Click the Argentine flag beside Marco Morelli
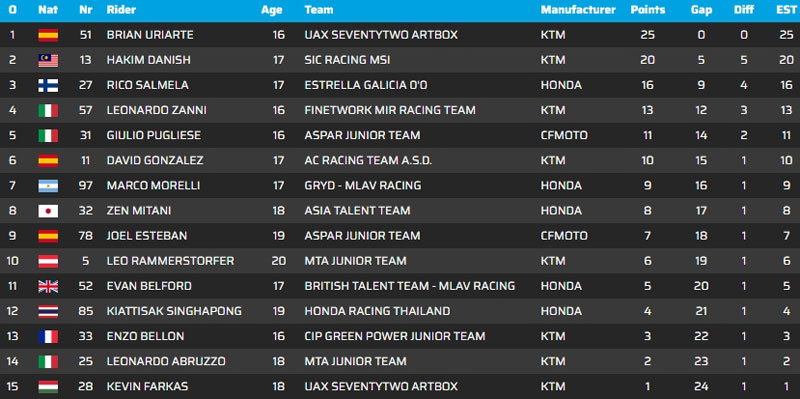 48,186
